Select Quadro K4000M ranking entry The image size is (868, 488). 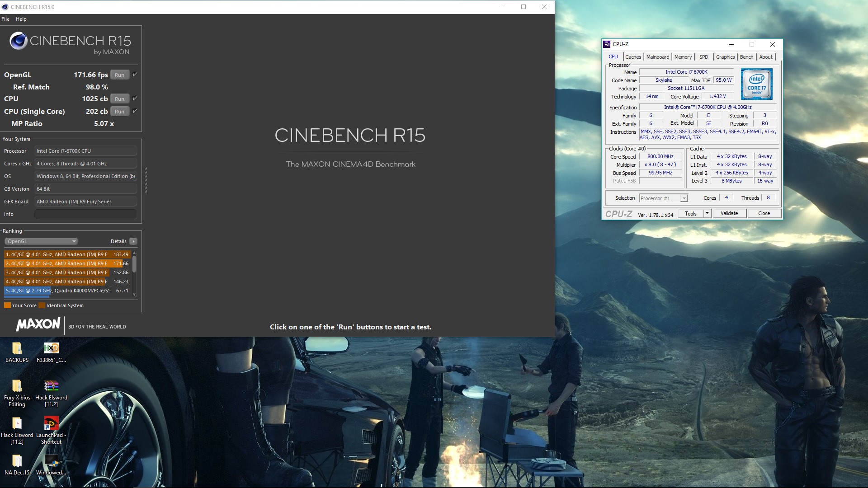pyautogui.click(x=67, y=291)
